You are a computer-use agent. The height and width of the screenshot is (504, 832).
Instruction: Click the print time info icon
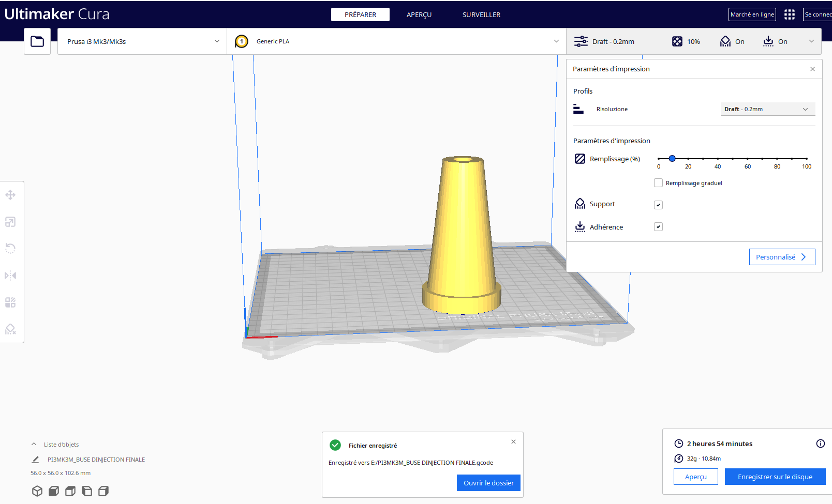click(x=820, y=444)
